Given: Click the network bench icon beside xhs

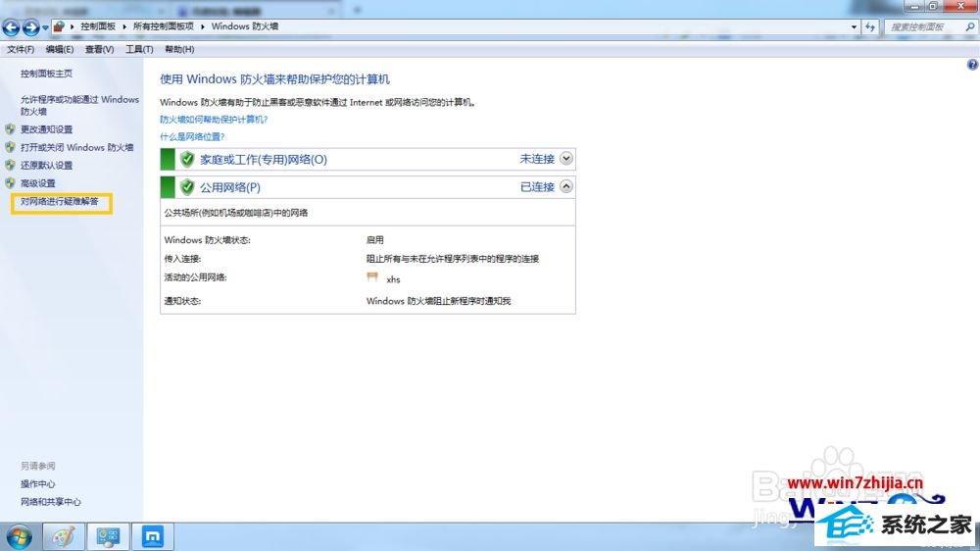Looking at the screenshot, I should coord(372,277).
